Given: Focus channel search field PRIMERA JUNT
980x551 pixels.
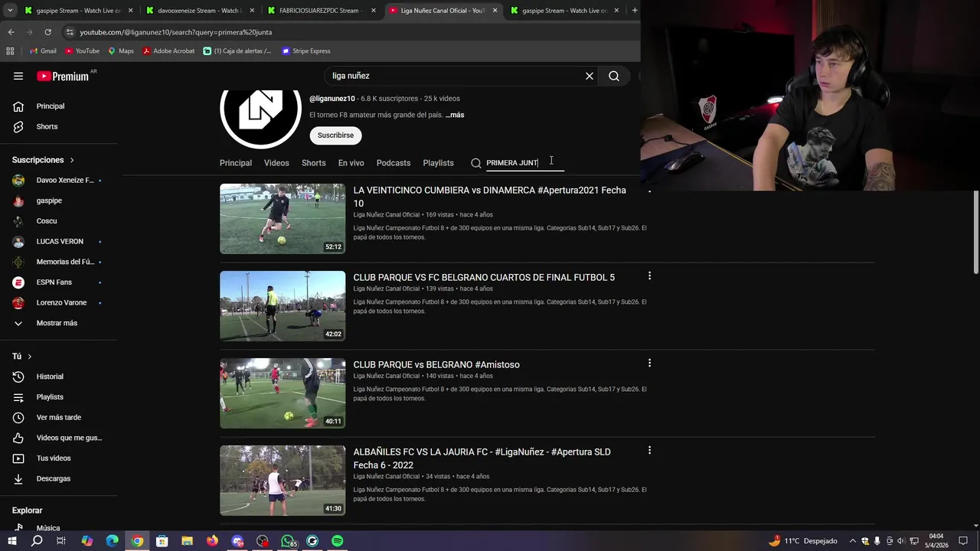Looking at the screenshot, I should click(x=524, y=163).
